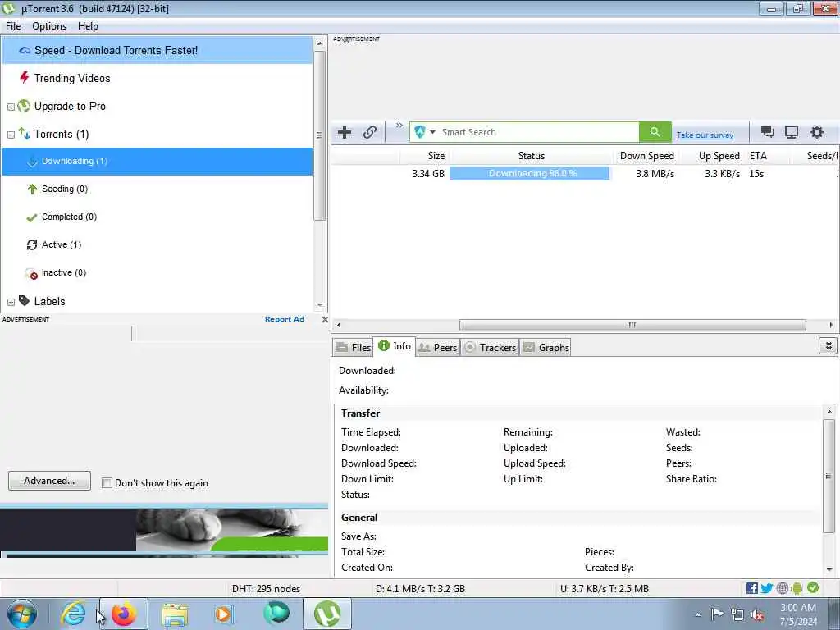This screenshot has height=630, width=840.
Task: Sort torrents by Status column
Action: pos(531,156)
